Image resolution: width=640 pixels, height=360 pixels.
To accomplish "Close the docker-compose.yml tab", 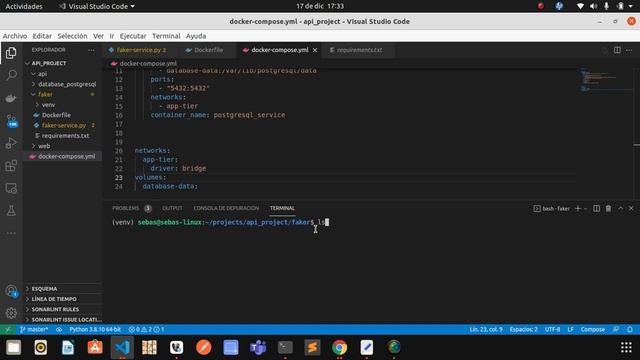I will pyautogui.click(x=315, y=50).
